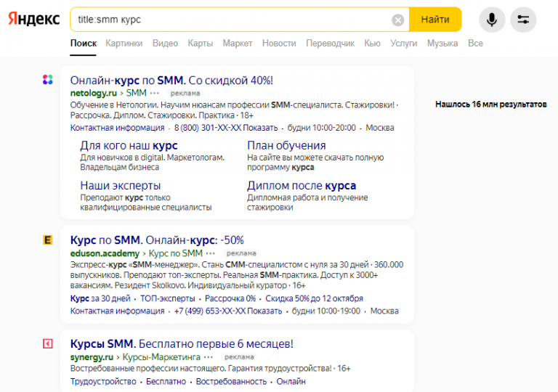Open 'Курсы SMM. Бесплатно первые 6 месяцев' link
Screen dimensions: 558x392
(182, 343)
